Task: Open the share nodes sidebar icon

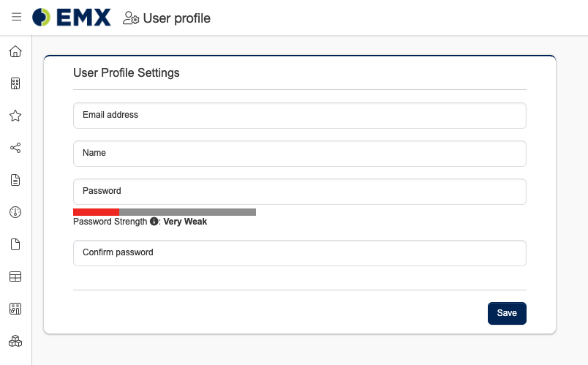Action: click(x=15, y=148)
